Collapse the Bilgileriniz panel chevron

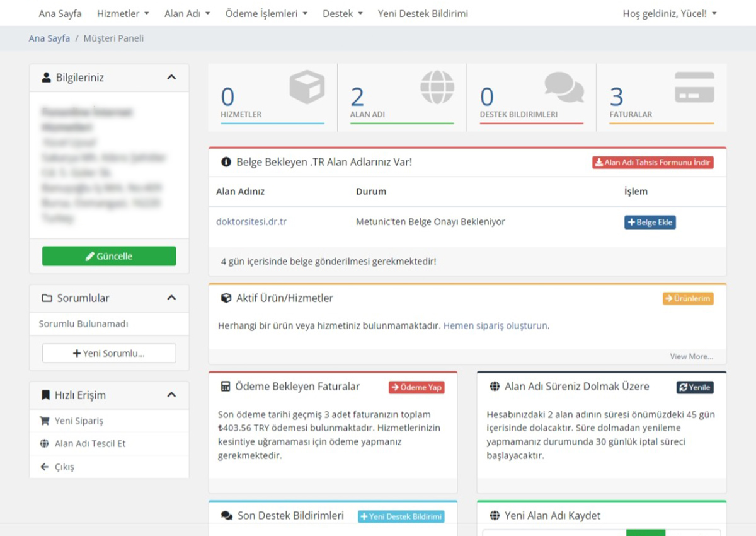click(x=171, y=78)
